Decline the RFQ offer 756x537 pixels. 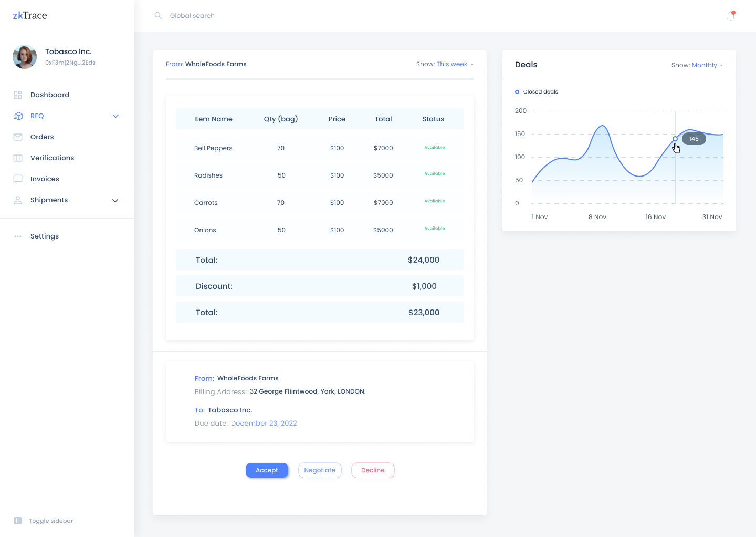[373, 470]
